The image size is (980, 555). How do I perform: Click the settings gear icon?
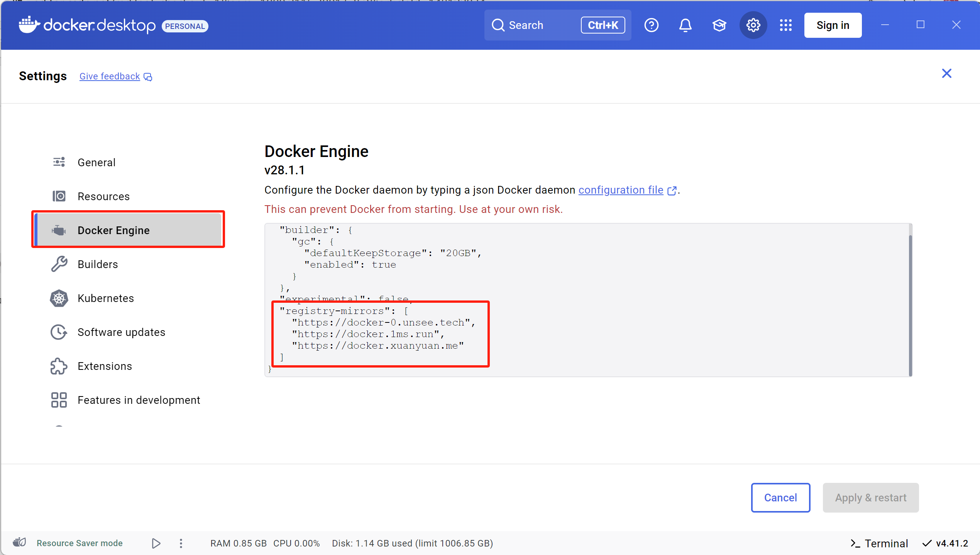753,25
